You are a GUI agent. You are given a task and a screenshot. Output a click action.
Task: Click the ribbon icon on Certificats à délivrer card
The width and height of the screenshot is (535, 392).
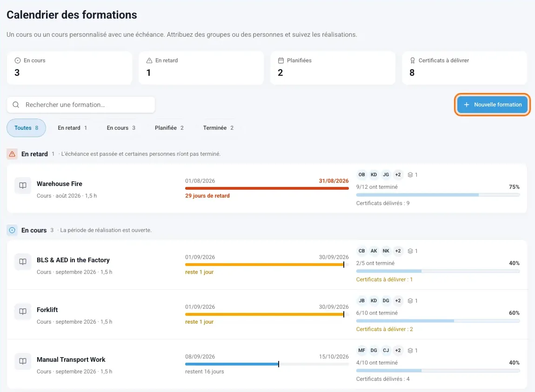pos(413,60)
